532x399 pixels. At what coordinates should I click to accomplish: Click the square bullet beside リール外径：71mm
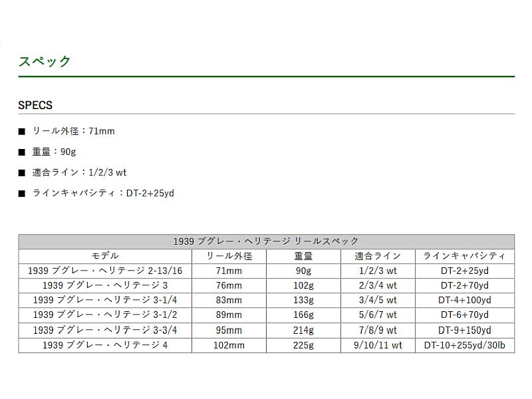pos(21,132)
